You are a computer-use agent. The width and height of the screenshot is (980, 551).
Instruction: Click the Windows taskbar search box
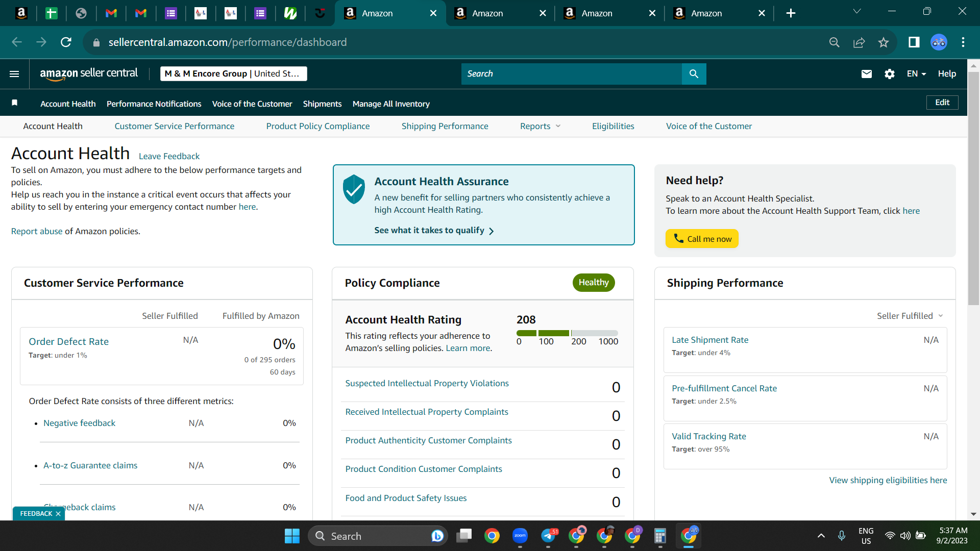click(x=378, y=536)
